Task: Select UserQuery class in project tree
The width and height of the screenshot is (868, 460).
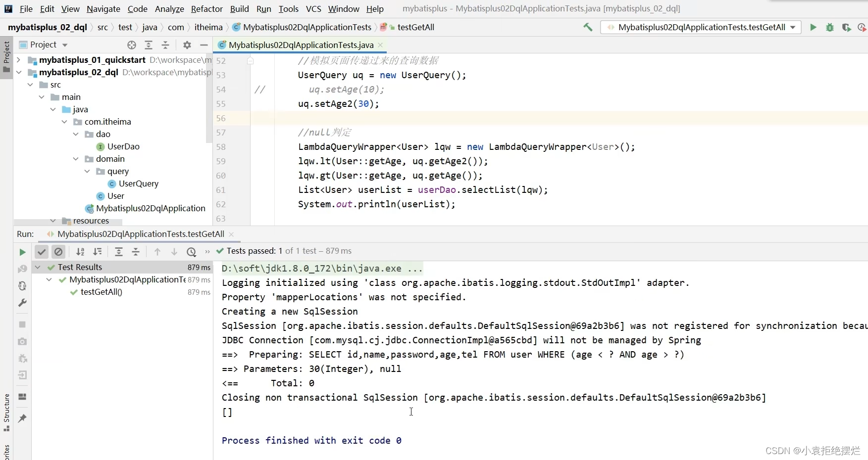Action: pyautogui.click(x=139, y=184)
